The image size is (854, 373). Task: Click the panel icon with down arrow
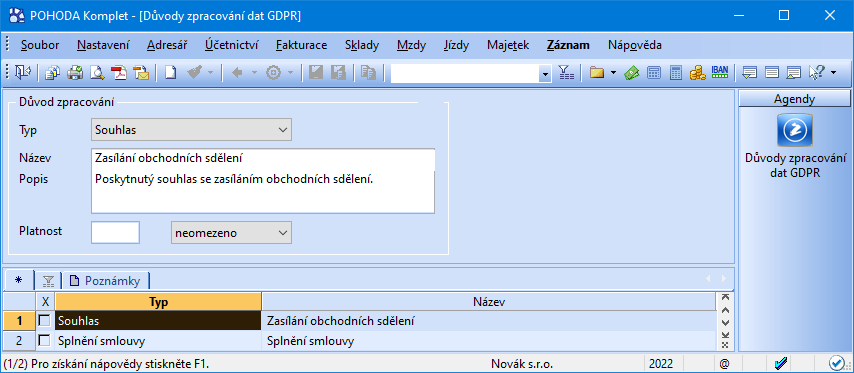coord(749,73)
